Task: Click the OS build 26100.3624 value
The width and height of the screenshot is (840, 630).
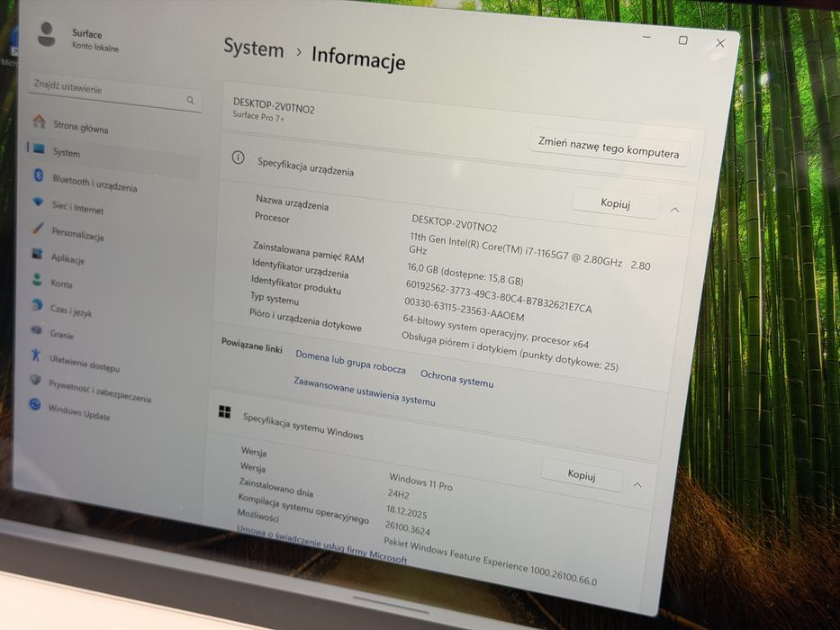Action: coord(407,528)
